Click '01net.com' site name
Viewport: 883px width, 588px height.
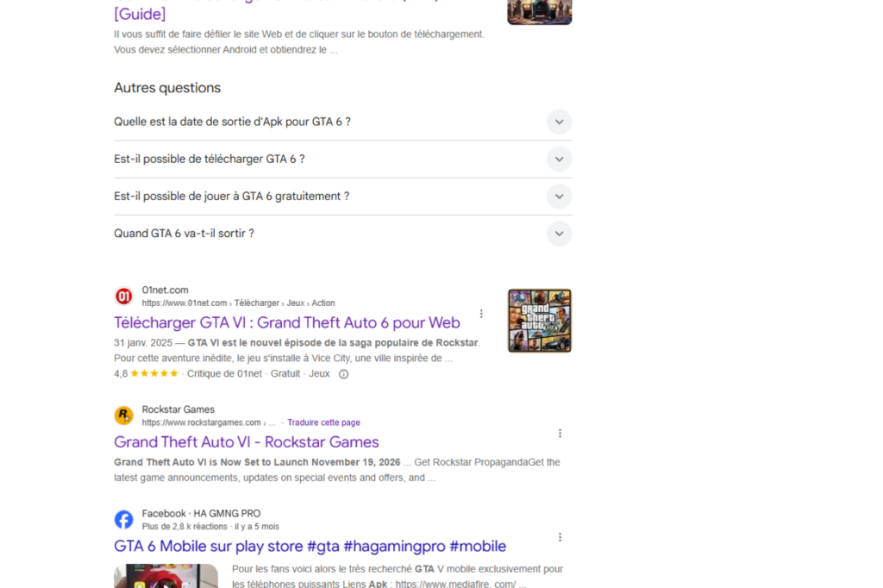pos(165,290)
